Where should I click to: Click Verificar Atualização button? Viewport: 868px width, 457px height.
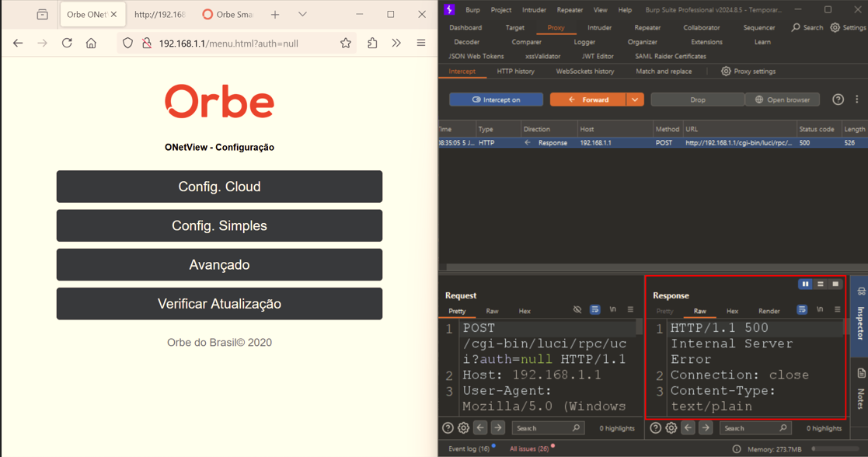(x=219, y=304)
